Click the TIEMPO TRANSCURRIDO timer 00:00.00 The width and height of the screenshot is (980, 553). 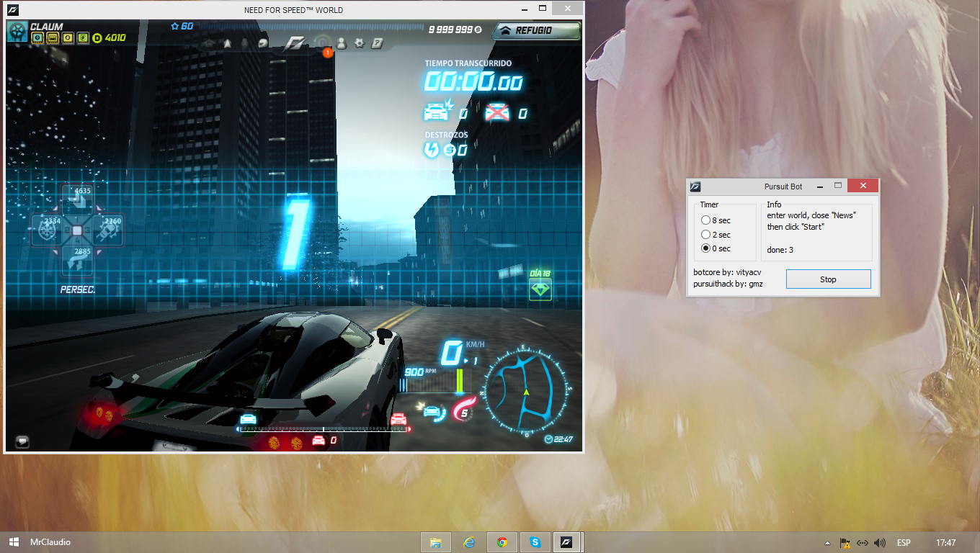tap(473, 81)
